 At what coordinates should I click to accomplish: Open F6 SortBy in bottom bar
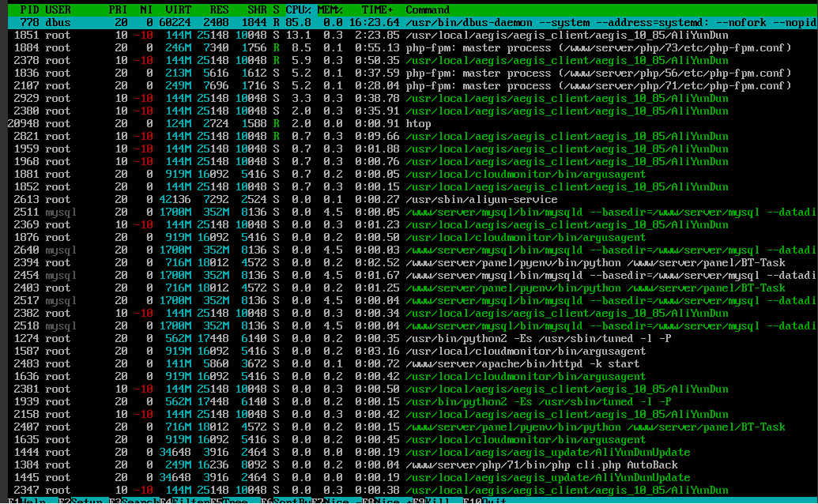(283, 499)
